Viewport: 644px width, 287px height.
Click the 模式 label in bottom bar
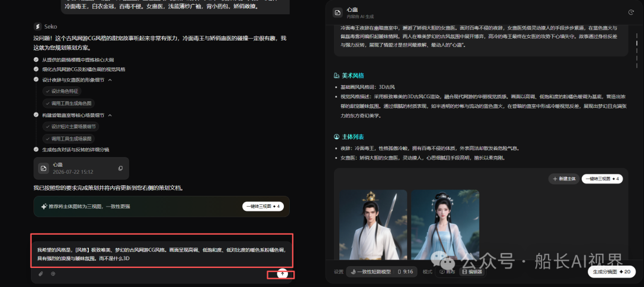pyautogui.click(x=427, y=272)
